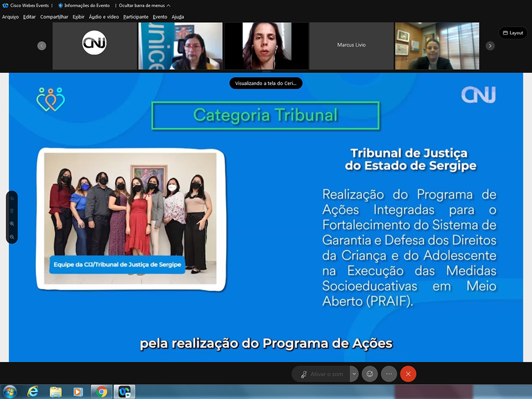Leave the event with red X button
Screen dimensions: 532x399
click(x=408, y=374)
